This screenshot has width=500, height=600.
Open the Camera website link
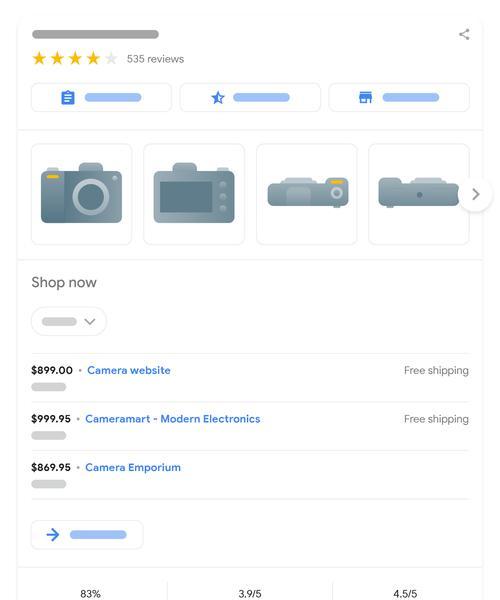[x=129, y=370]
